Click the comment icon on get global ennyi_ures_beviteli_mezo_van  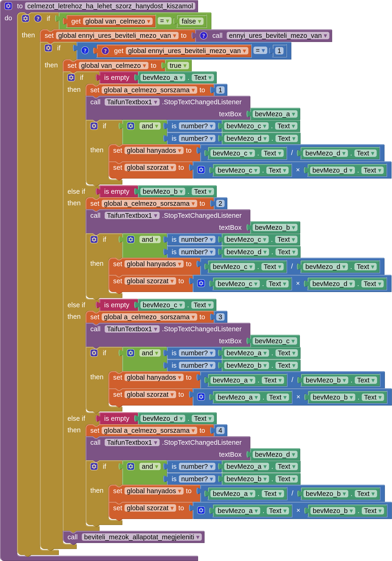(x=105, y=51)
